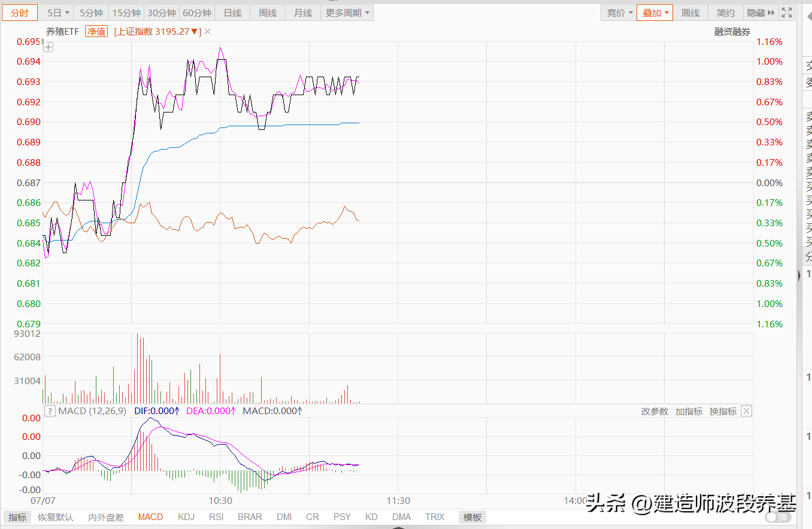Screen dimensions: 812x529
Task: Select the BRAR indicator tab
Action: point(250,517)
